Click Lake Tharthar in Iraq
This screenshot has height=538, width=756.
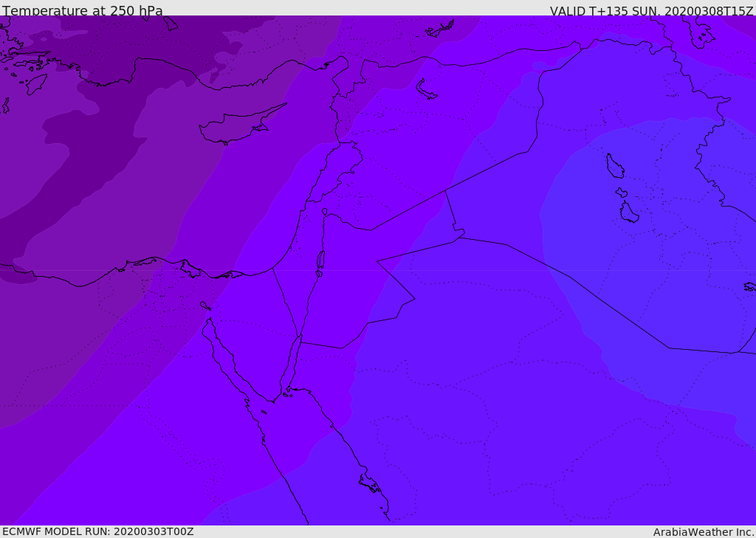(614, 166)
